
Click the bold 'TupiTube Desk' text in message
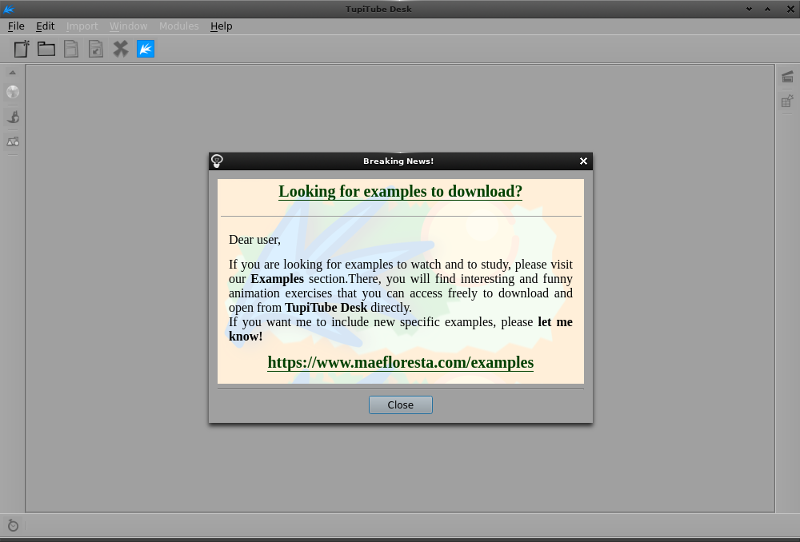click(x=326, y=307)
